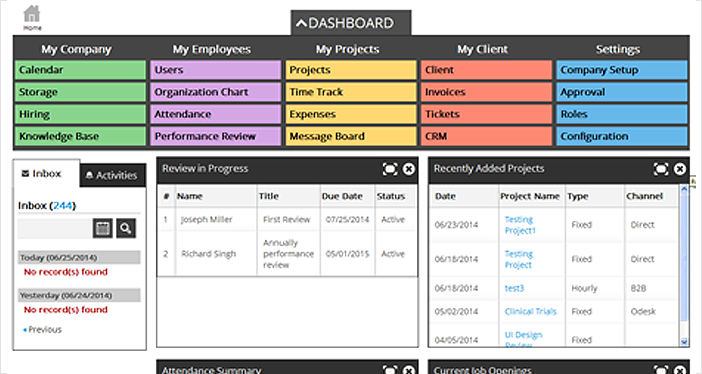Open the Users tile

(x=215, y=70)
